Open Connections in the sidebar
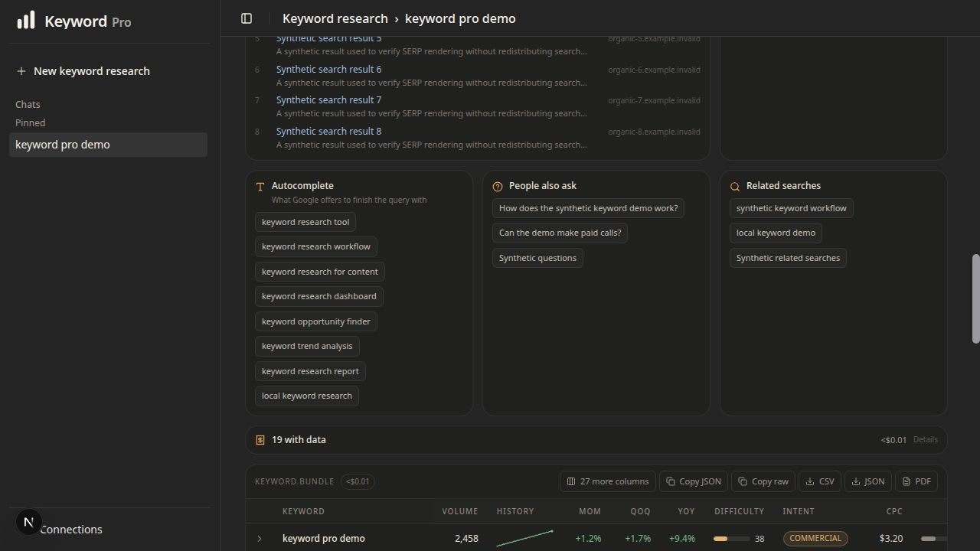 [70, 530]
